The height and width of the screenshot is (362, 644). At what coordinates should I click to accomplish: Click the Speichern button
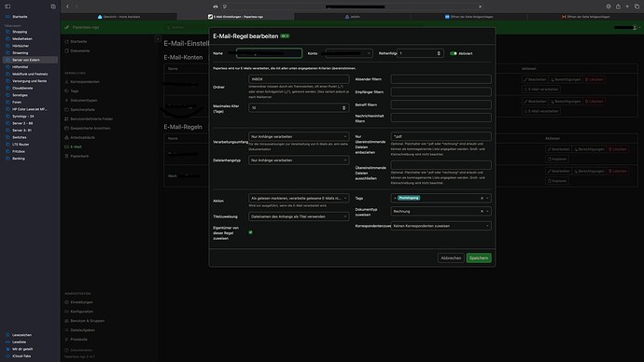479,258
